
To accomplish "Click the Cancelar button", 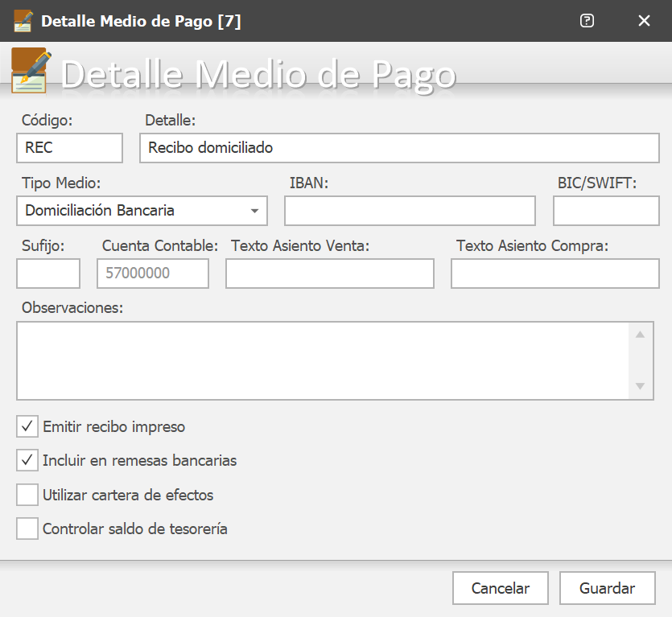I will click(x=501, y=588).
